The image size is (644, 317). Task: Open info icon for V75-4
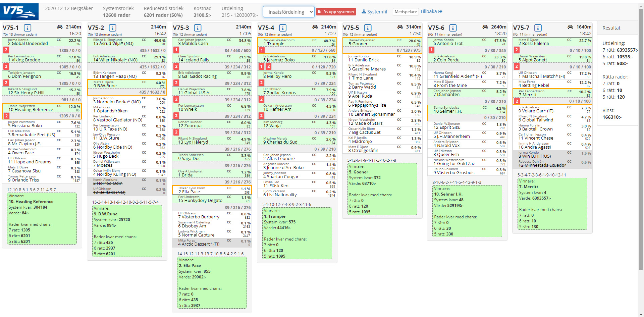pyautogui.click(x=283, y=28)
